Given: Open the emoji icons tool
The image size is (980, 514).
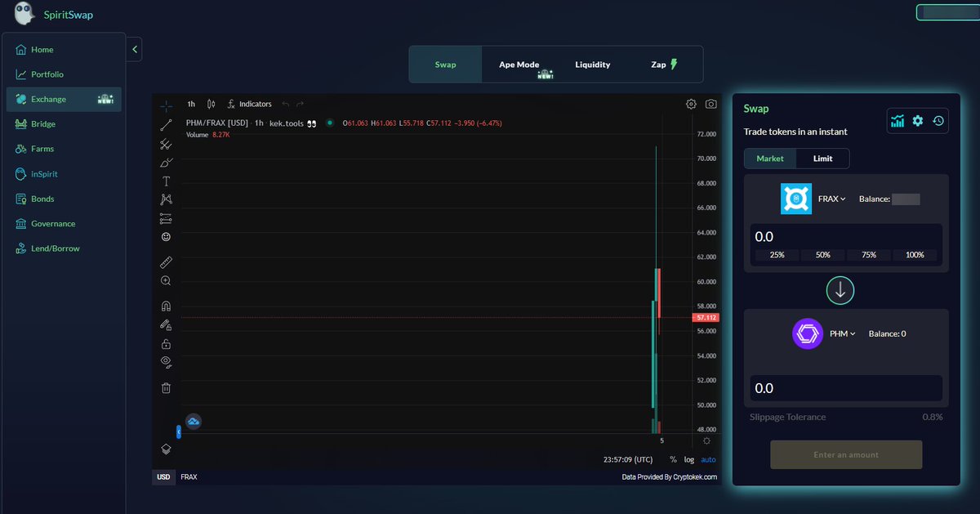Looking at the screenshot, I should [x=166, y=237].
